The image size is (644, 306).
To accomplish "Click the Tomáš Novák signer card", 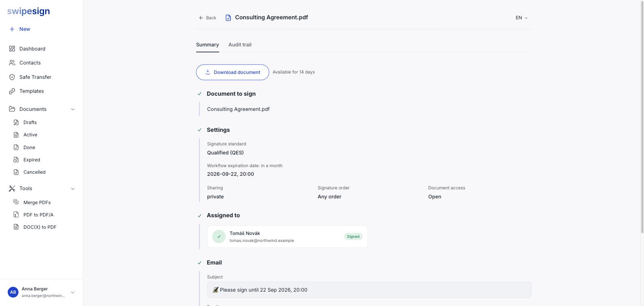I will 287,237.
